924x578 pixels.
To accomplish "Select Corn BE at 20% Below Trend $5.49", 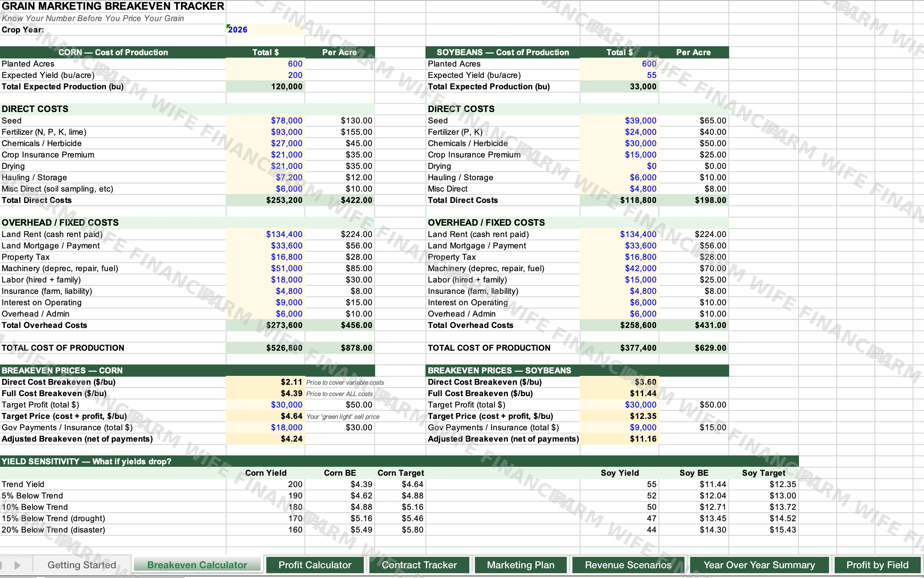I will point(340,530).
